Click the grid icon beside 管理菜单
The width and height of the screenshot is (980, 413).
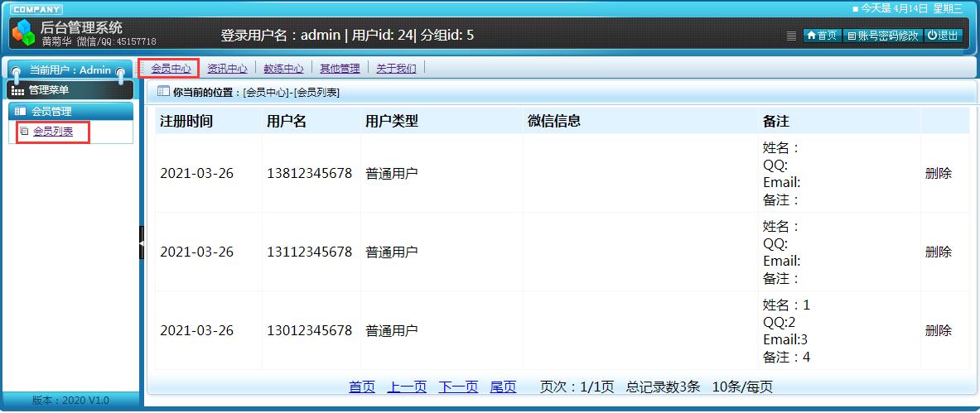[18, 90]
